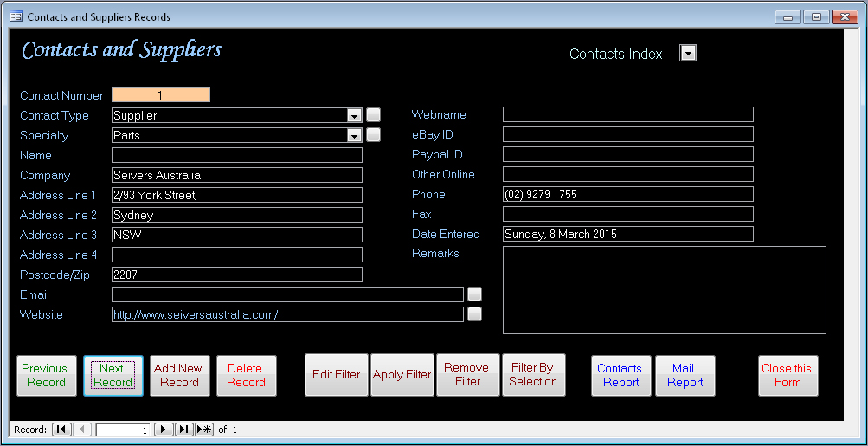Click the Next Record button
Viewport: 868px width, 446px height.
(113, 376)
